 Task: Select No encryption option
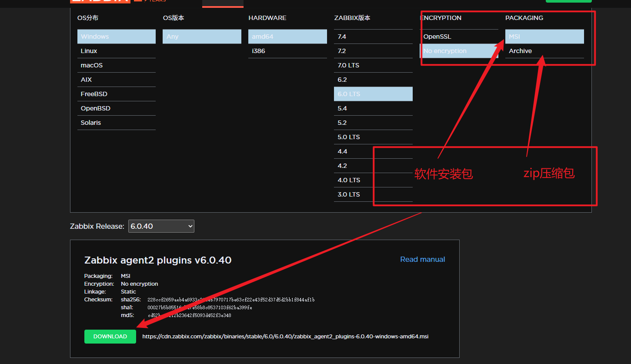[459, 51]
